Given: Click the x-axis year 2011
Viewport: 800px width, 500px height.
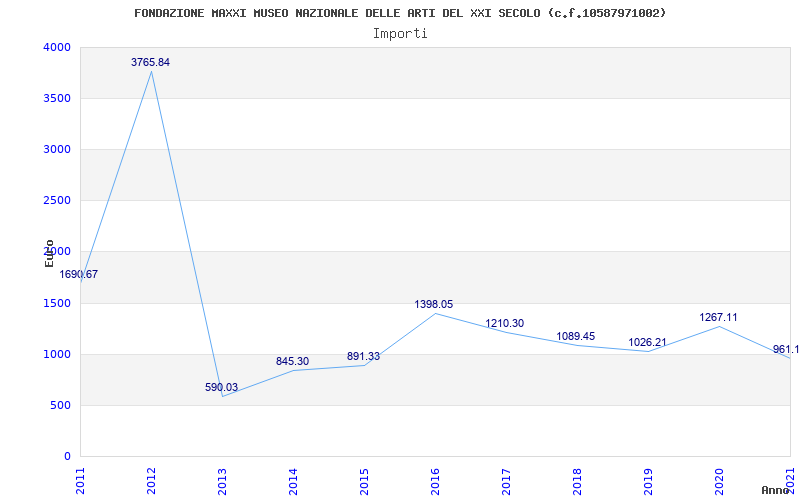Looking at the screenshot, I should click(x=81, y=481).
